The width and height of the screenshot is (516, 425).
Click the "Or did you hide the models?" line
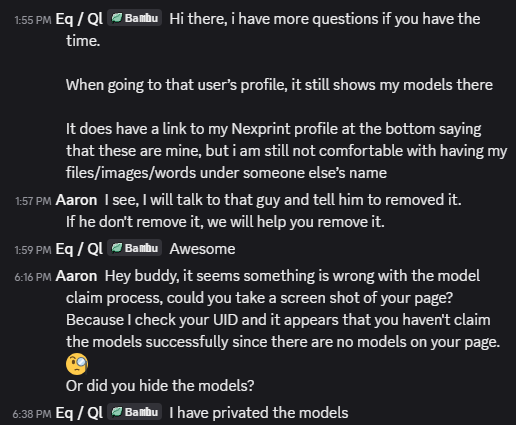[x=160, y=386]
